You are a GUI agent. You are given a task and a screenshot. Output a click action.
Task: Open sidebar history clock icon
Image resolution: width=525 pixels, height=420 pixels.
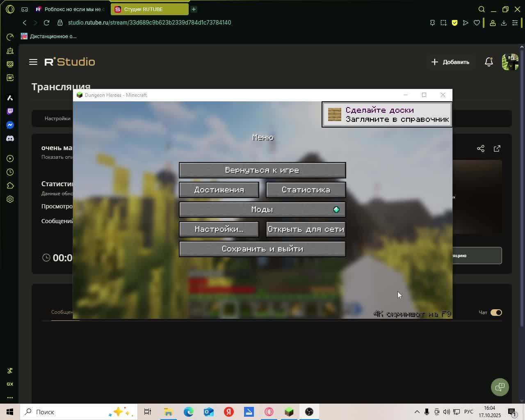[x=10, y=172]
